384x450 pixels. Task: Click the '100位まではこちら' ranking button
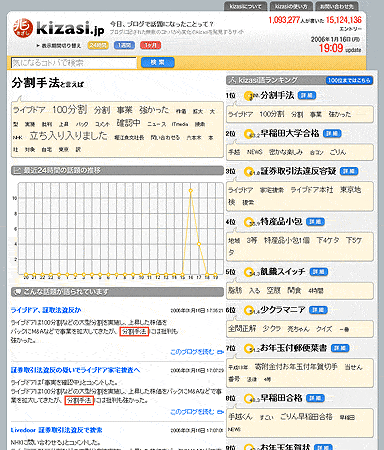click(349, 80)
